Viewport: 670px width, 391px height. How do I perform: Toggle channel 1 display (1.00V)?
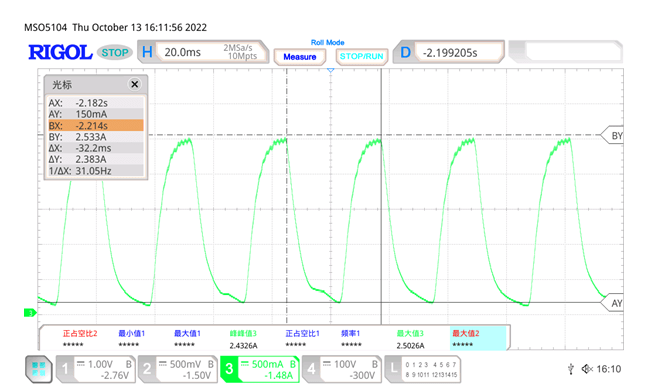(96, 369)
